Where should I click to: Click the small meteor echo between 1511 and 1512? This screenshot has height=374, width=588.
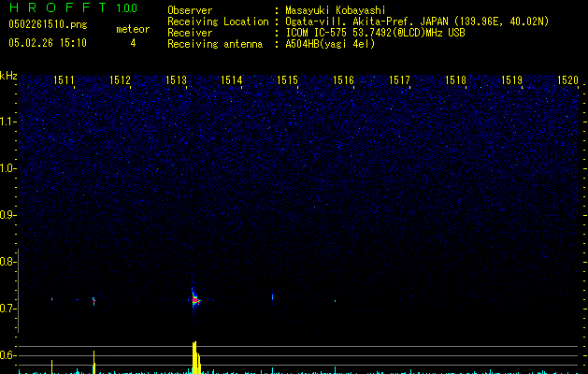(93, 300)
